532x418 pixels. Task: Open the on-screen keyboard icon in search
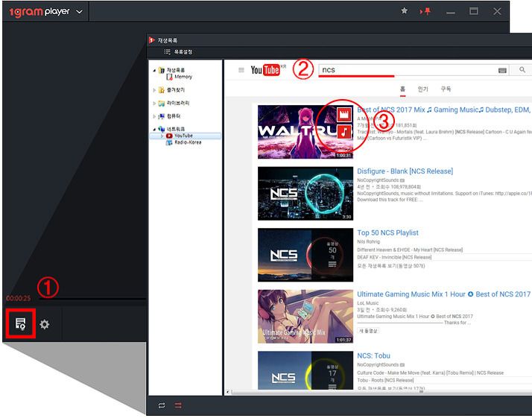pyautogui.click(x=502, y=70)
